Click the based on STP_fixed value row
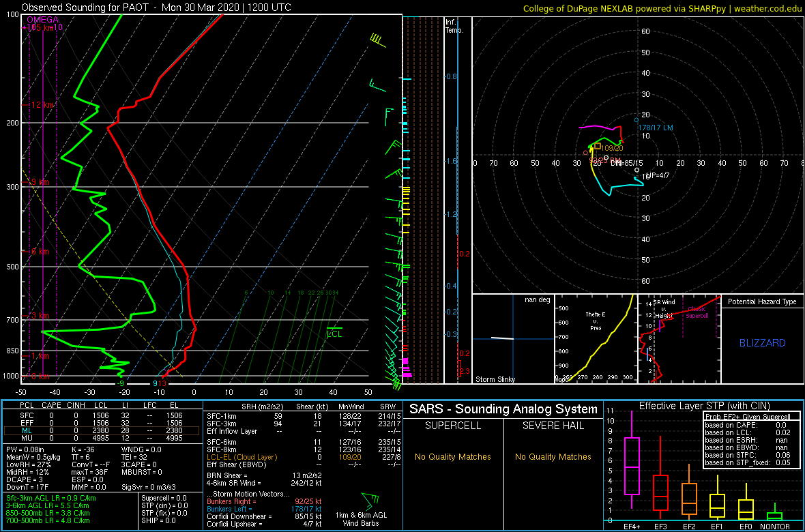The height and width of the screenshot is (532, 805). point(748,462)
